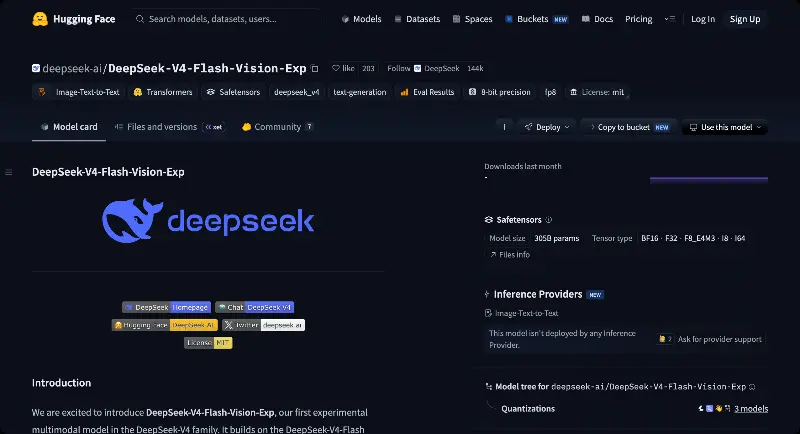The width and height of the screenshot is (800, 434).
Task: Select the text-generation tag
Action: click(x=360, y=92)
